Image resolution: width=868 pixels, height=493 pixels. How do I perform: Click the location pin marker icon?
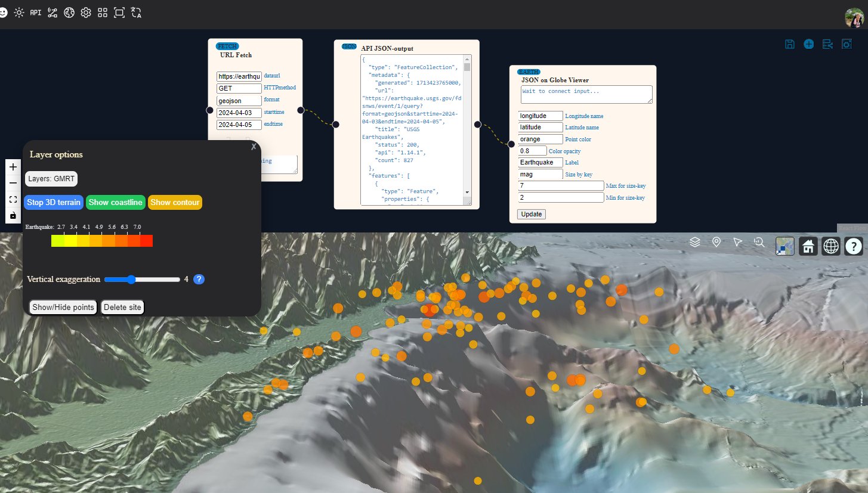click(716, 241)
